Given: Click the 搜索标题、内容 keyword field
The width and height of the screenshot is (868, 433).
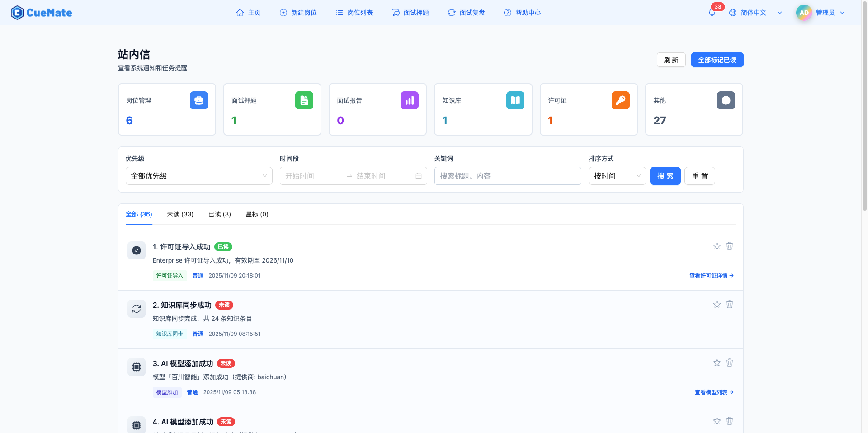Looking at the screenshot, I should [x=507, y=176].
